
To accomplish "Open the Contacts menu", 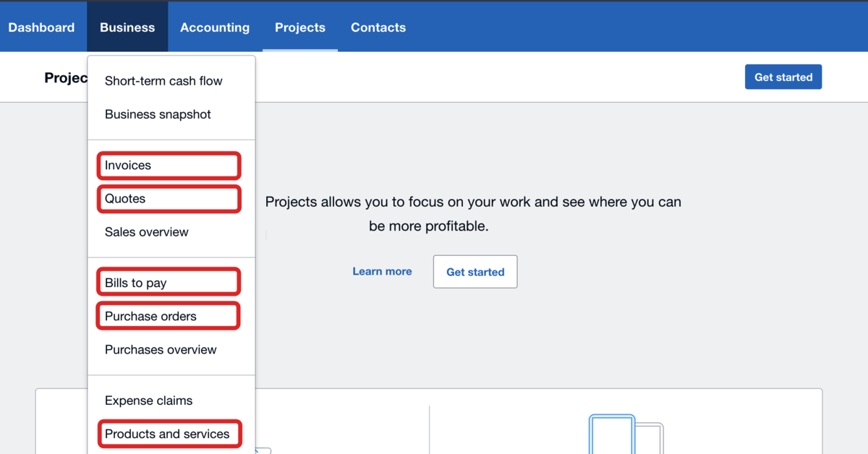I will (x=378, y=27).
